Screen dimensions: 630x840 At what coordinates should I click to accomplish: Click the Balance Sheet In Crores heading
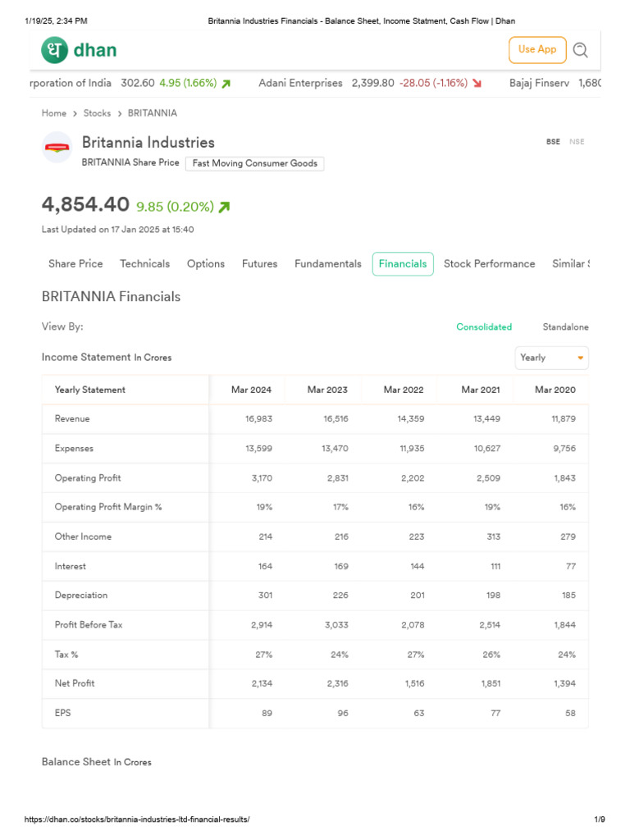(x=97, y=762)
